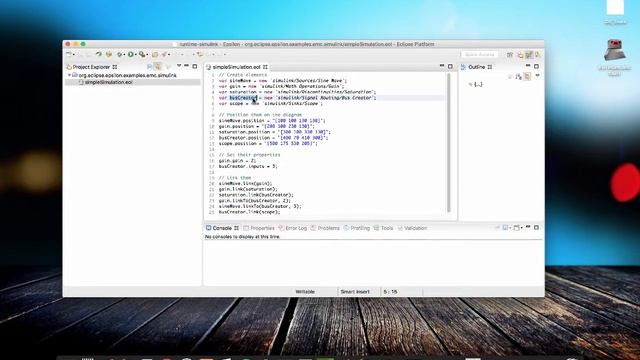Viewport: 640px width, 360px height.
Task: Open the Error Log tab
Action: 293,228
